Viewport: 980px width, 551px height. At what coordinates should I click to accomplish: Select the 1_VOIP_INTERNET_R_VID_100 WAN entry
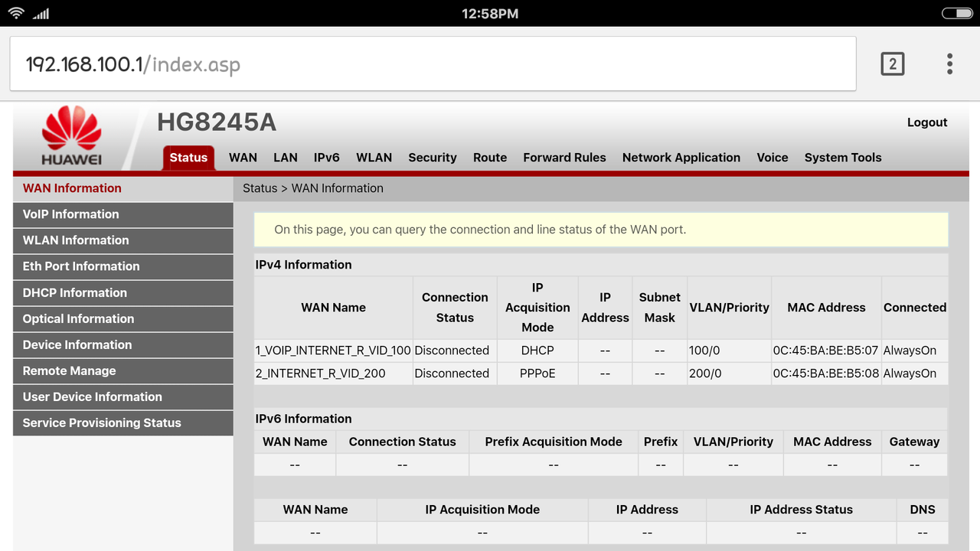333,350
